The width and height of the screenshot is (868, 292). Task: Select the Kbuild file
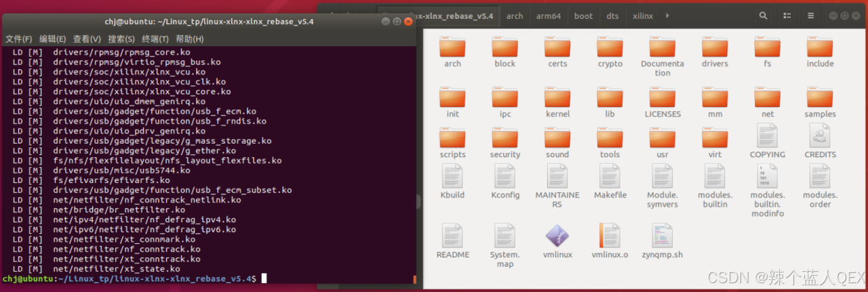[x=452, y=182]
